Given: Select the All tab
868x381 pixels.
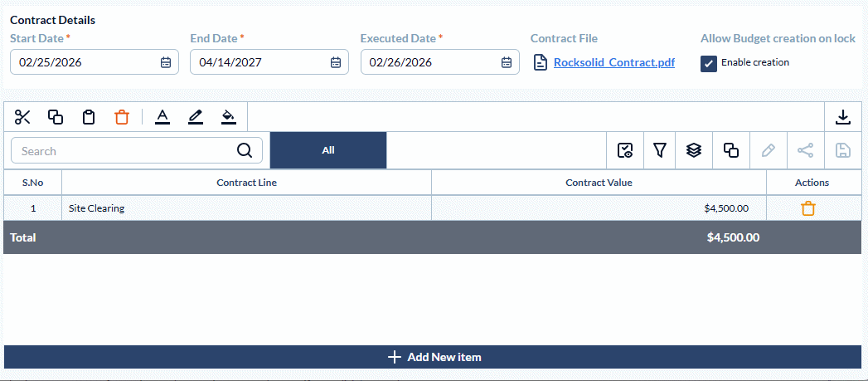Looking at the screenshot, I should 328,149.
